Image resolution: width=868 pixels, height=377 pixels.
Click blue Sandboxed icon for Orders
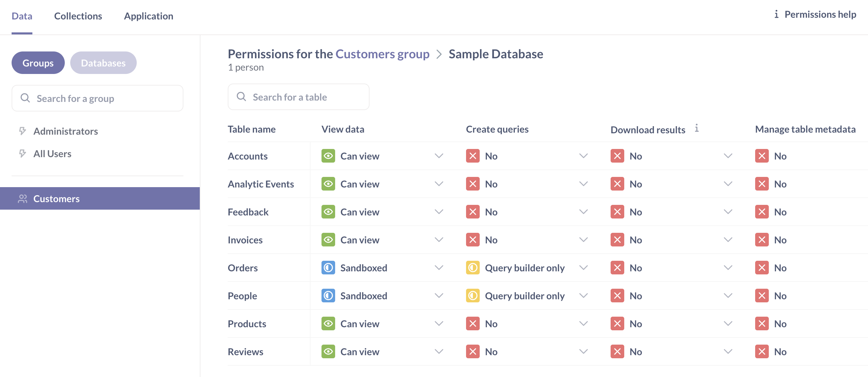click(x=328, y=268)
